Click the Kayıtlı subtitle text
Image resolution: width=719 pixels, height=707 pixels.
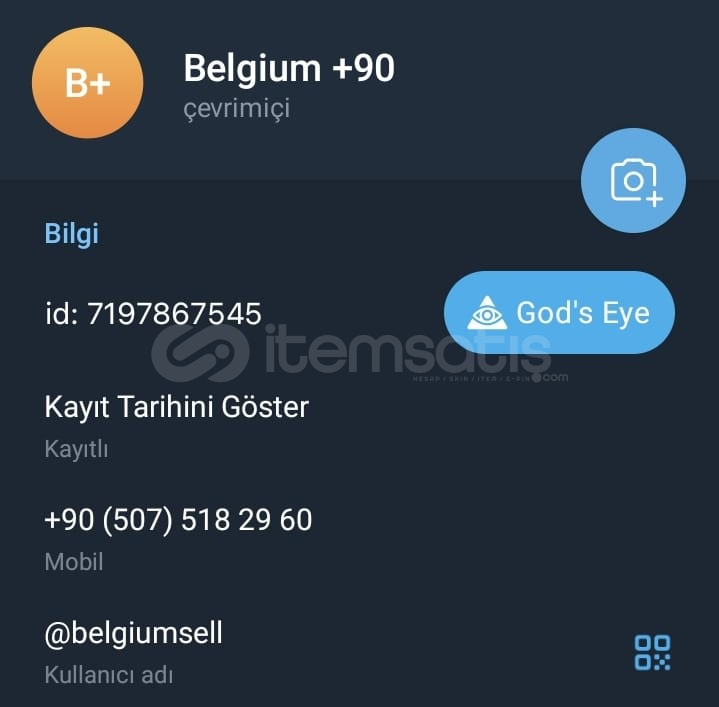point(77,449)
